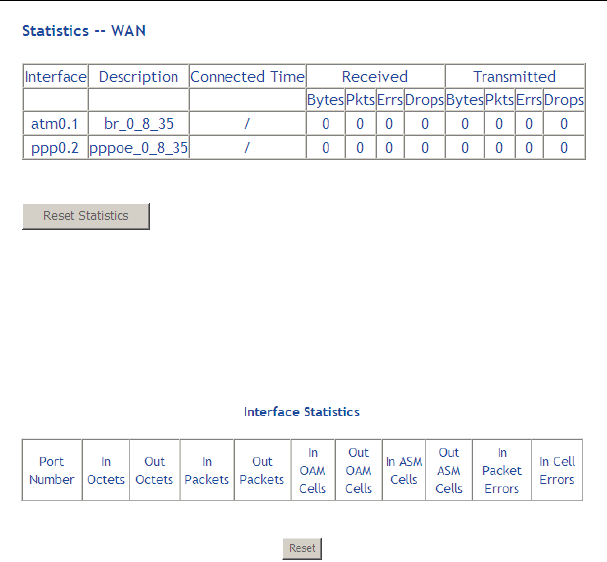Click the Connected Time column header
The image size is (607, 562).
[247, 77]
